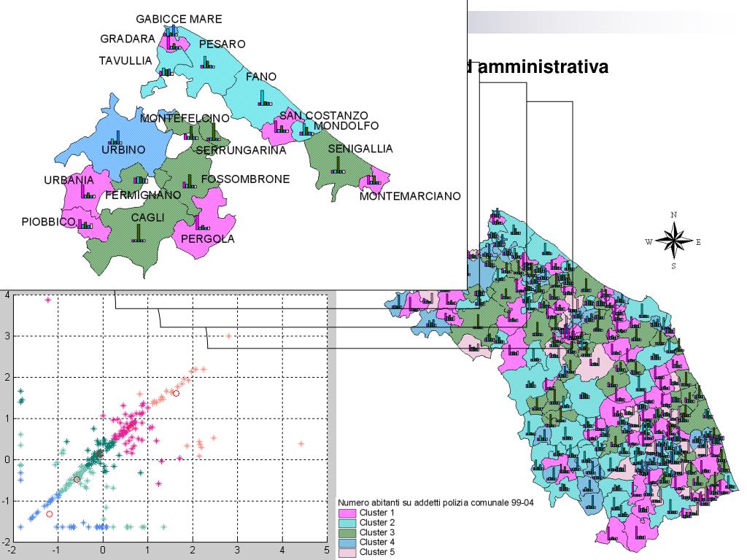The image size is (747, 560).
Task: Click the 'PERGOLA' map label
Action: [208, 239]
